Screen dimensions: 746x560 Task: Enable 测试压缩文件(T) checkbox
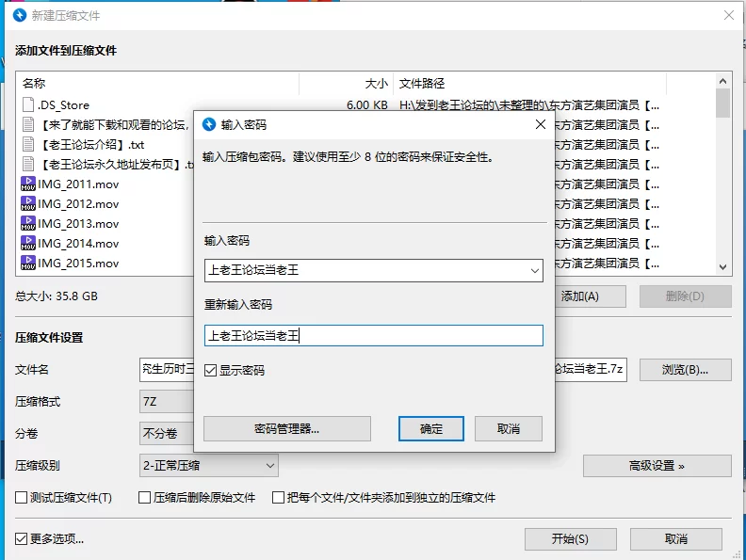pos(21,498)
